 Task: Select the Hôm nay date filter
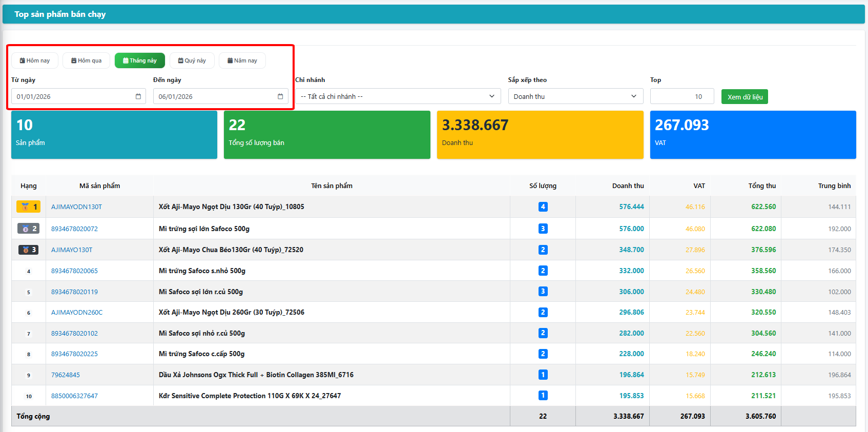[35, 60]
